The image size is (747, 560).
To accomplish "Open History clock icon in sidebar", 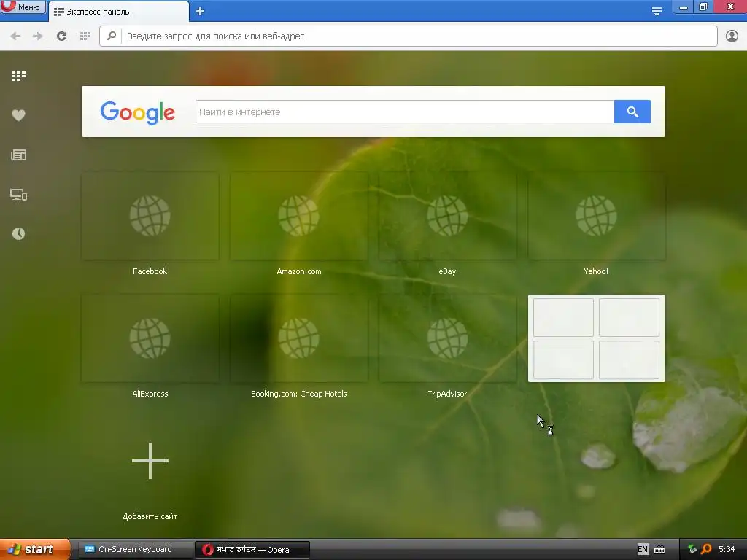I will [x=18, y=234].
